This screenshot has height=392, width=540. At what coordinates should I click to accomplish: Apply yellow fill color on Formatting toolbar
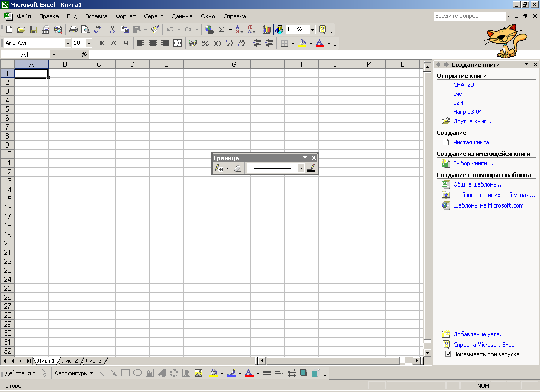(x=302, y=43)
